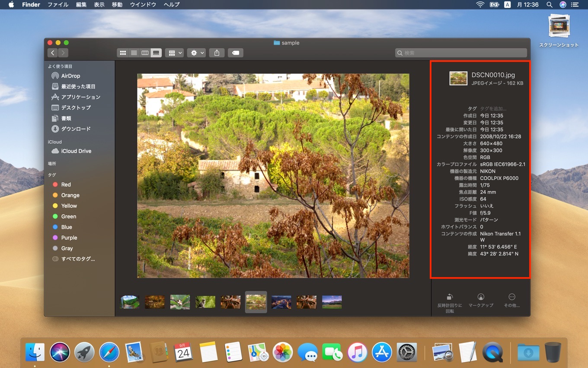This screenshot has height=368, width=588.
Task: Select the cat-in-grass thumbnail in the strip
Action: click(x=205, y=302)
